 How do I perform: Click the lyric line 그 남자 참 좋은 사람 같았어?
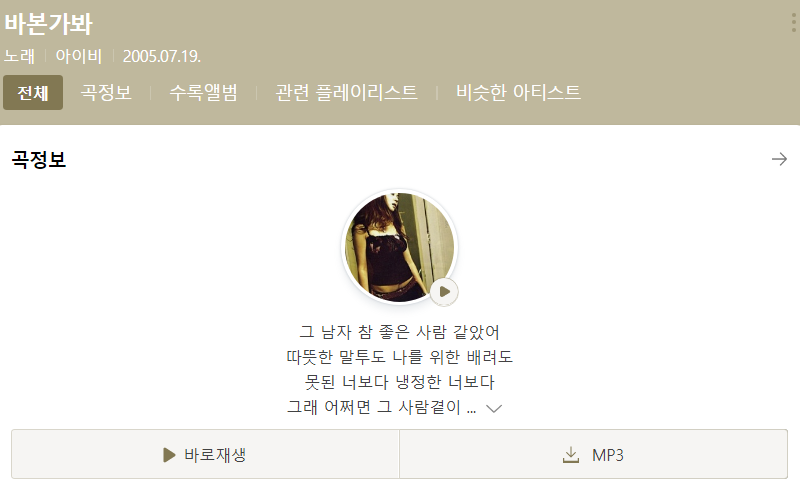[399, 332]
